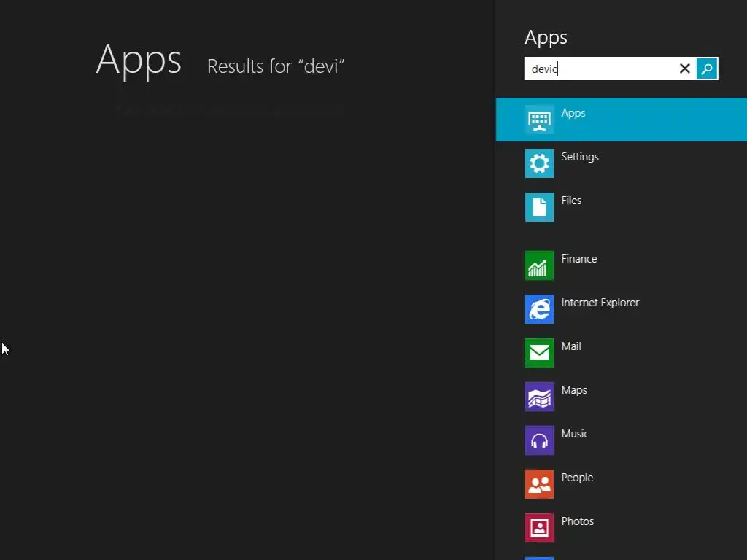Pick the Maps icon
Screen dimensions: 747x560
point(539,397)
